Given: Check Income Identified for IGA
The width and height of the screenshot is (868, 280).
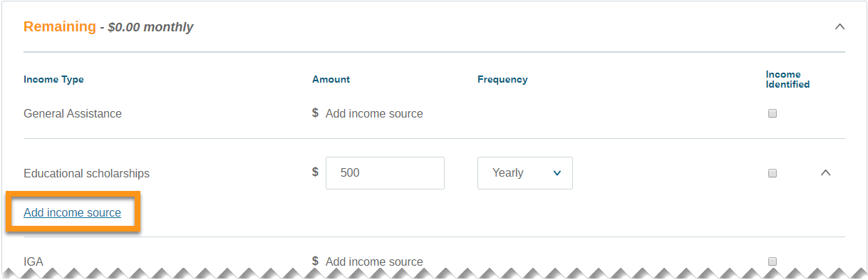Looking at the screenshot, I should [773, 261].
